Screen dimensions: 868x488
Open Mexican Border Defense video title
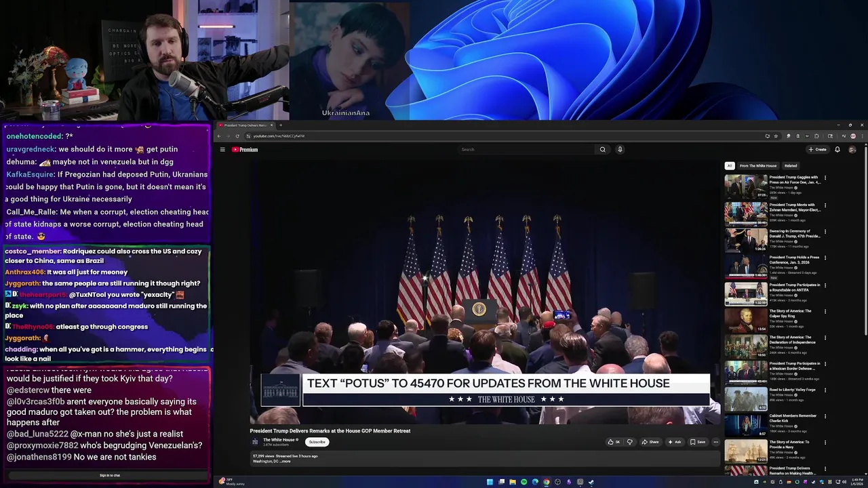(795, 366)
